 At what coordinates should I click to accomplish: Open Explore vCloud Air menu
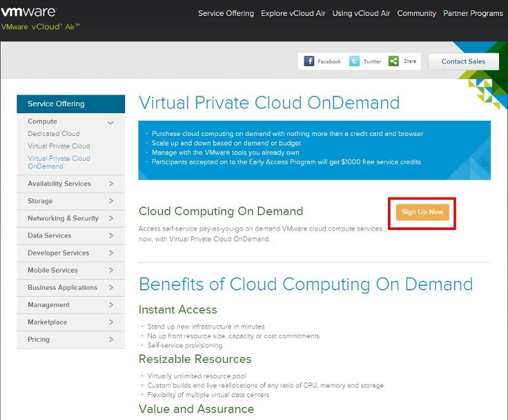pos(293,13)
